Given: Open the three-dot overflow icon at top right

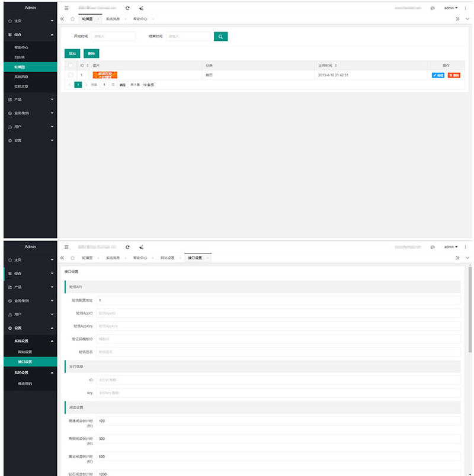Looking at the screenshot, I should coord(465,8).
